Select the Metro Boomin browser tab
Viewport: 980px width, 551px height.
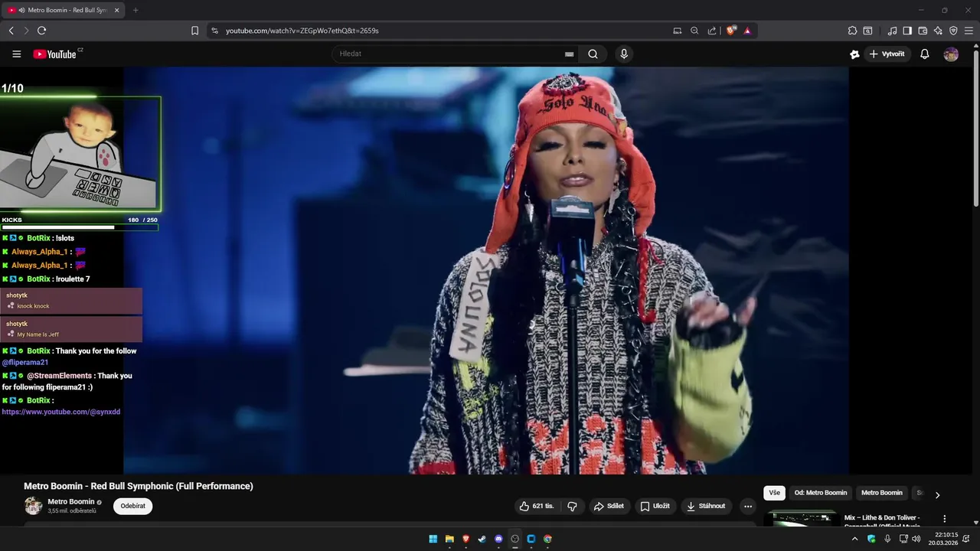(61, 11)
